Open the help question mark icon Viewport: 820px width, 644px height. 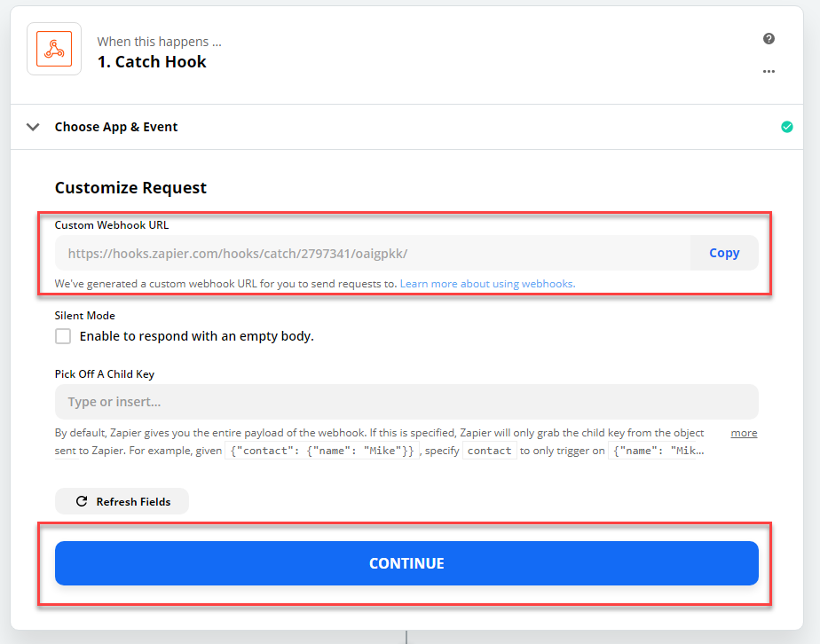[769, 39]
